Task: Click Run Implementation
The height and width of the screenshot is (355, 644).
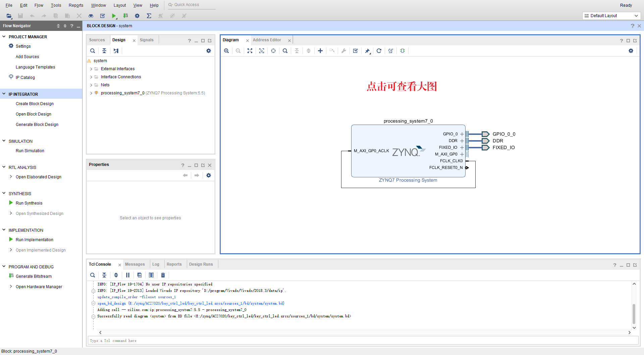Action: click(34, 240)
